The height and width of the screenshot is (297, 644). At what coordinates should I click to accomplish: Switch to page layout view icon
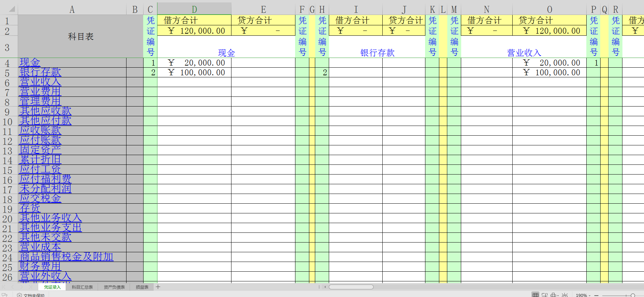pyautogui.click(x=545, y=295)
